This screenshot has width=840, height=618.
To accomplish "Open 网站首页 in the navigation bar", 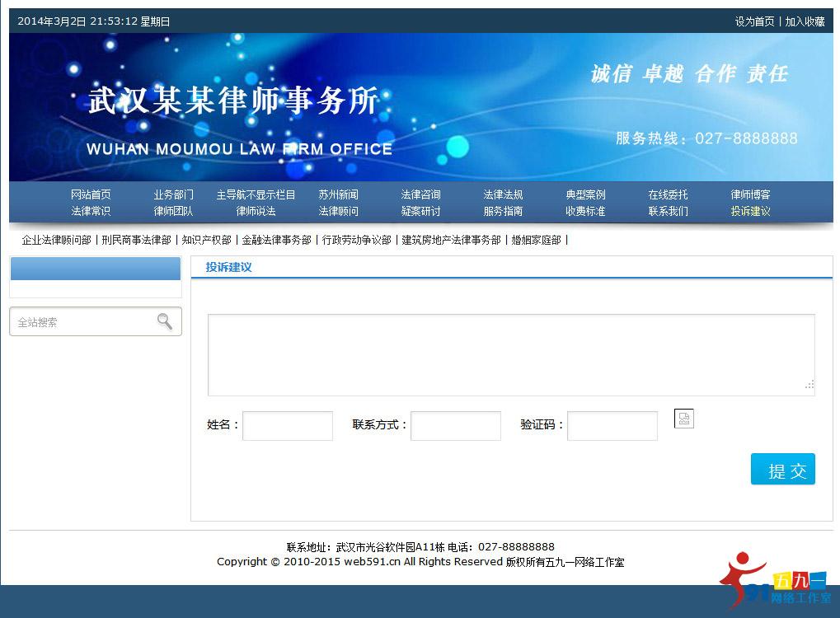I will [x=91, y=194].
